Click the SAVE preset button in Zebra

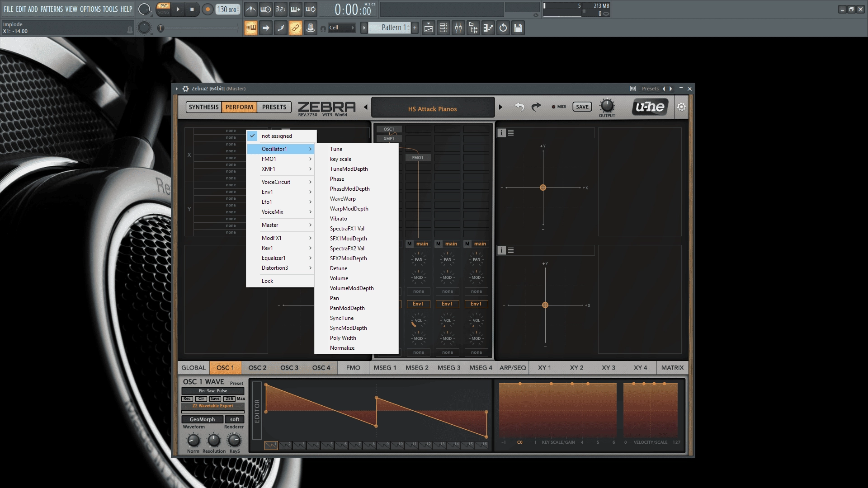tap(582, 107)
